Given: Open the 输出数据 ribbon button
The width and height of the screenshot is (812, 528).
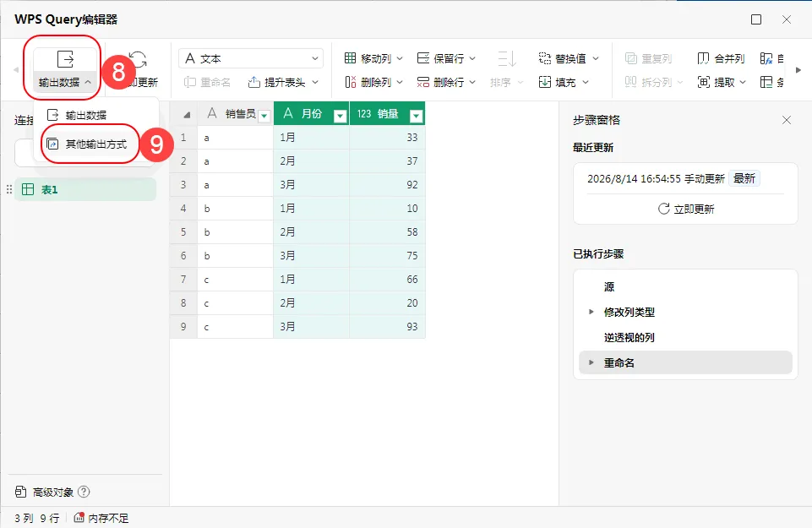Looking at the screenshot, I should (65, 70).
